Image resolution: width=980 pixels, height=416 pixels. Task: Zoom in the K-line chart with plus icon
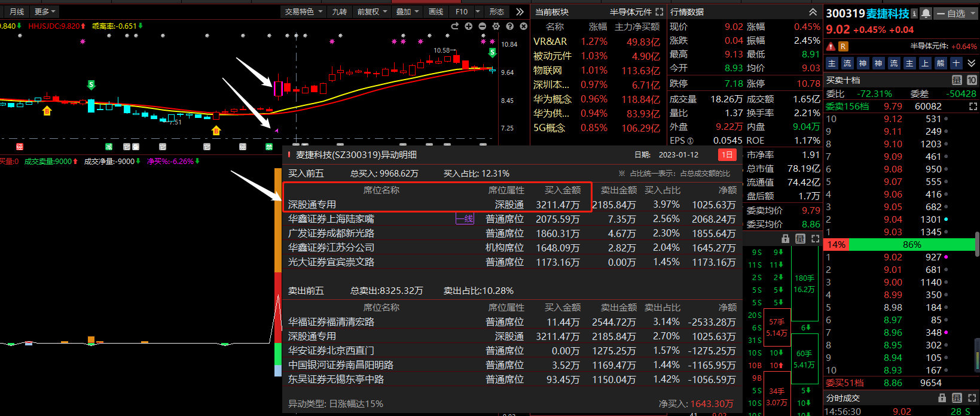(468, 26)
